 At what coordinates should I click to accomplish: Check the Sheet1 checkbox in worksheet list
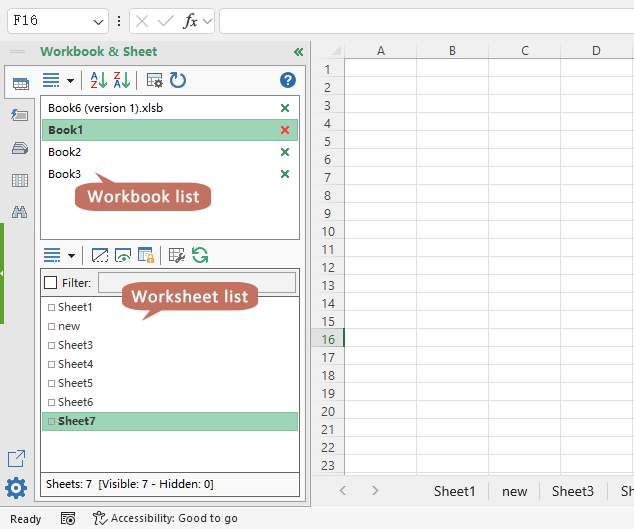click(51, 307)
